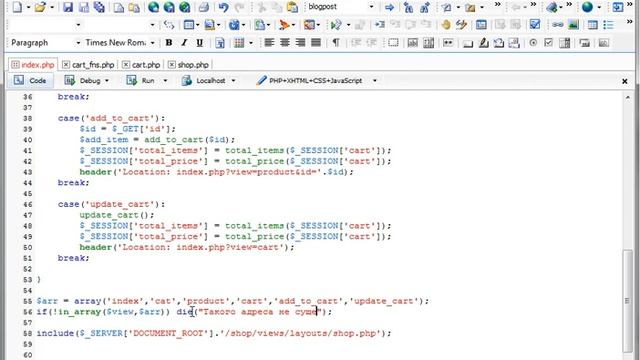Click the Print icon
The width and height of the screenshot is (640, 360).
(x=203, y=7)
